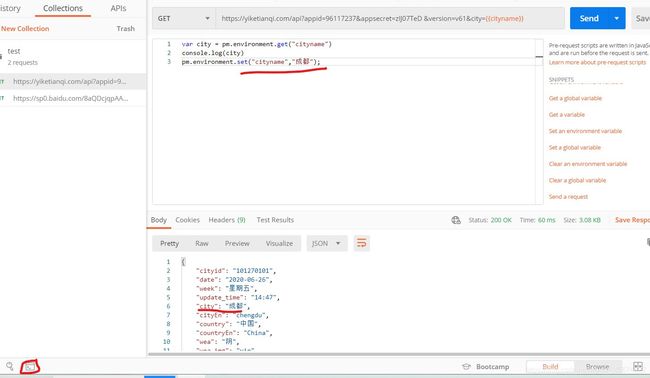Click the network globe icon near Status
Image resolution: width=650 pixels, height=378 pixels.
(x=456, y=220)
